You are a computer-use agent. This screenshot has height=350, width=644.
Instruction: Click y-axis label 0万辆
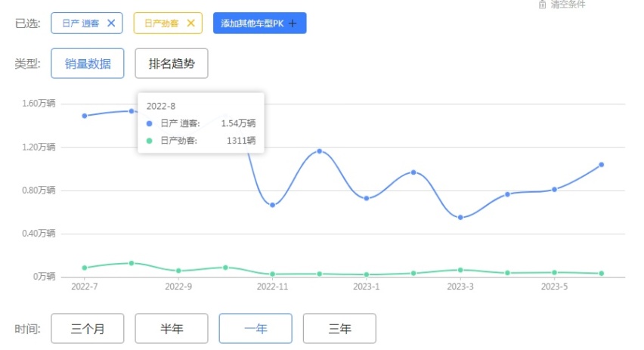[45, 277]
